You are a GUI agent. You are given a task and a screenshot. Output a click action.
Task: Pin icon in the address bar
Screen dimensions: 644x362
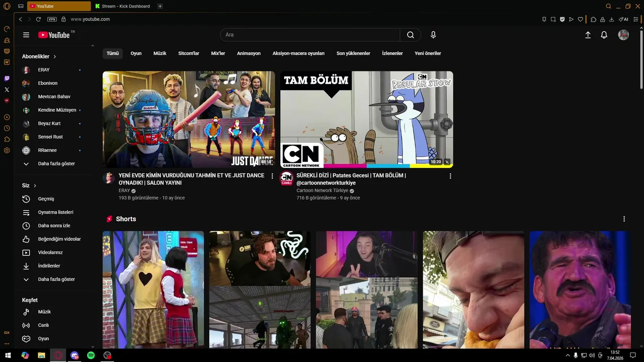[544, 19]
